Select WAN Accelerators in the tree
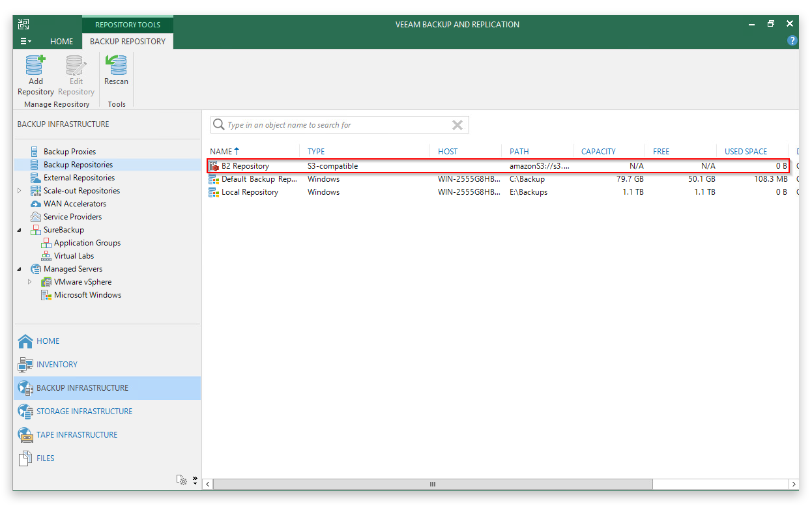 point(75,204)
